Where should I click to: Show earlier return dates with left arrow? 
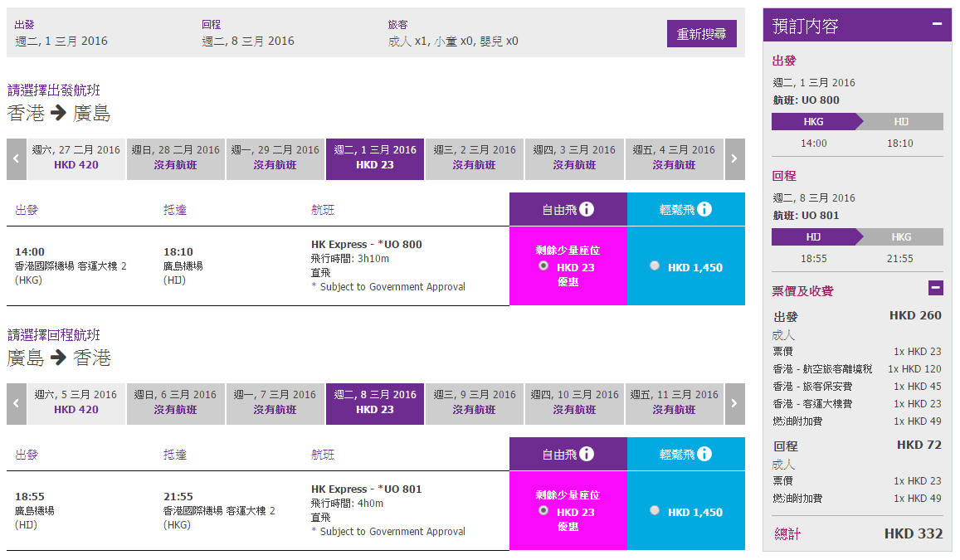pos(16,403)
